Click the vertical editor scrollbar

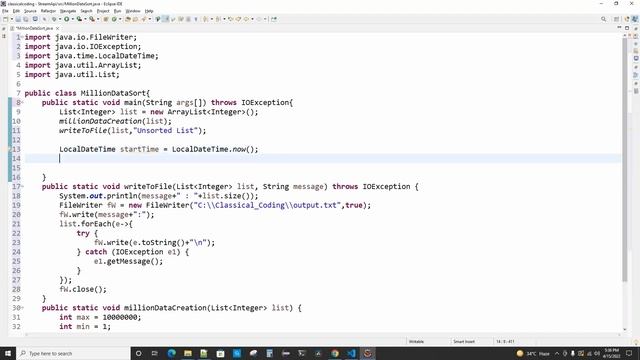click(624, 159)
